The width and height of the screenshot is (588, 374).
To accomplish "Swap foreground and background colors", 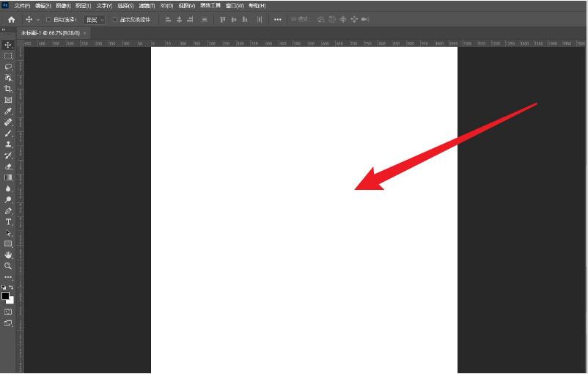I will (x=11, y=287).
